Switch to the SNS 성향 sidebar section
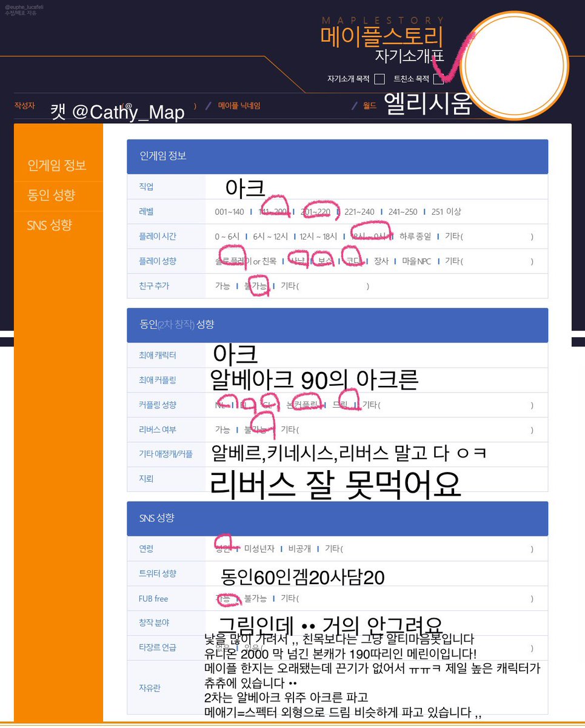The image size is (585, 728). tap(52, 225)
